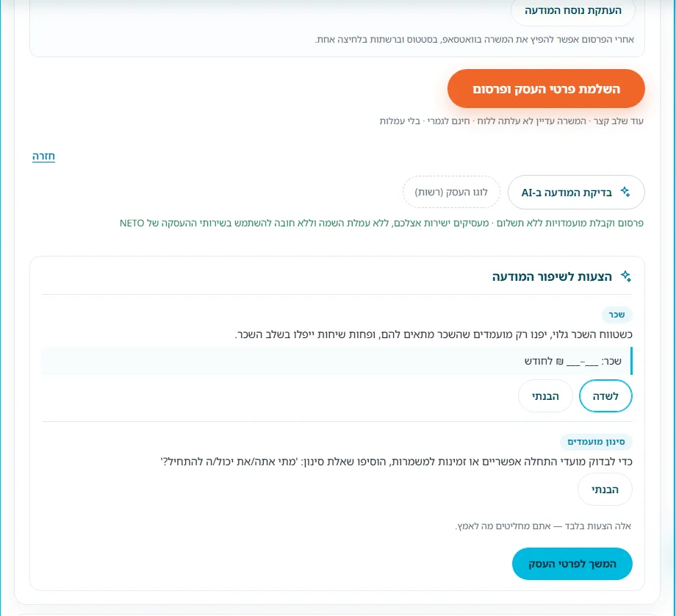Click the "סינון מועמדים" tag label
The width and height of the screenshot is (676, 616).
[x=596, y=442]
